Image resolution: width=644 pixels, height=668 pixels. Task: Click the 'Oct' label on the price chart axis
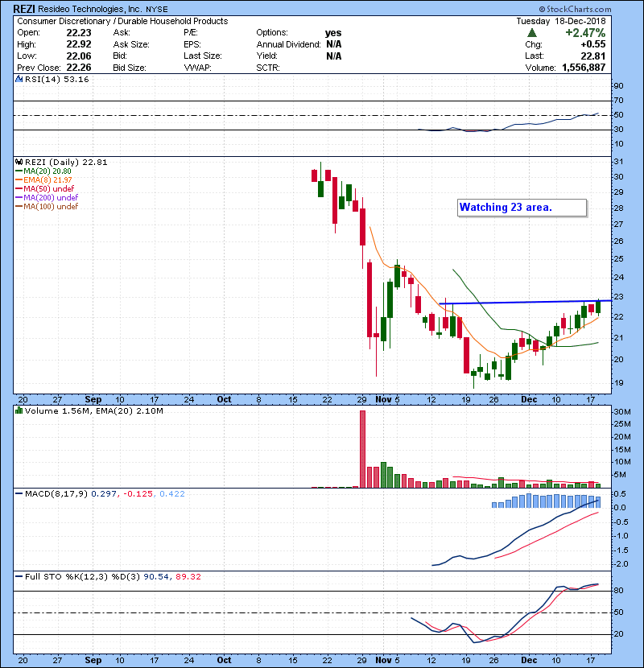tap(224, 399)
